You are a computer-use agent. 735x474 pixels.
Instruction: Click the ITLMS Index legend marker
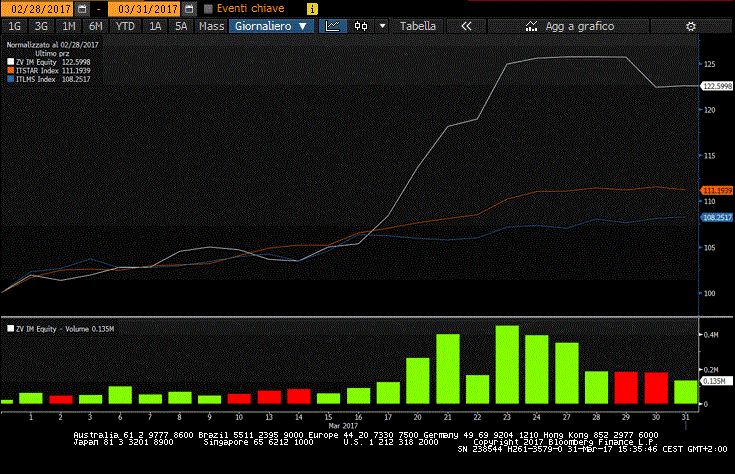tap(9, 77)
